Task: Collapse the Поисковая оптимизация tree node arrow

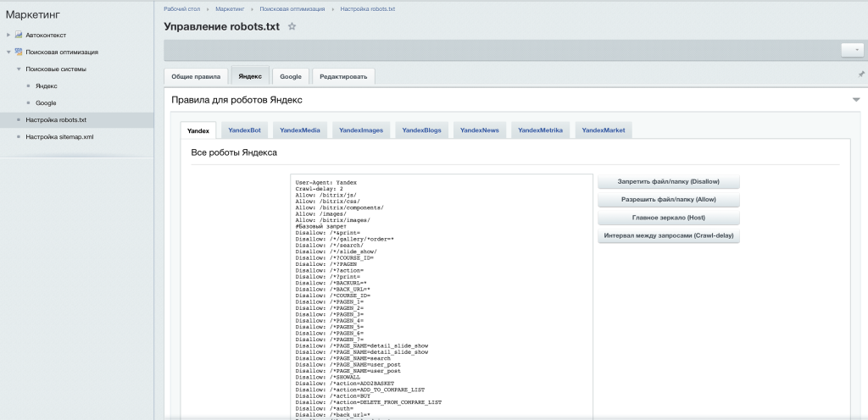Action: click(8, 52)
